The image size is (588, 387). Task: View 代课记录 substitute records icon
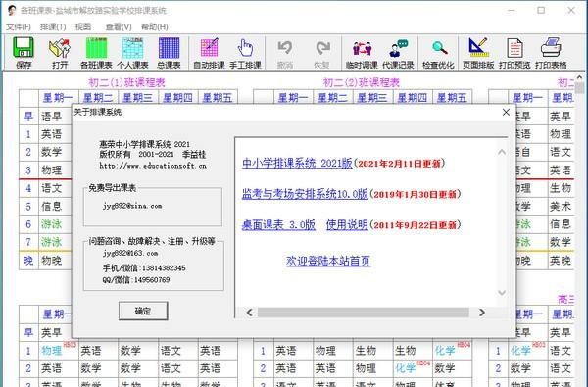(x=398, y=53)
